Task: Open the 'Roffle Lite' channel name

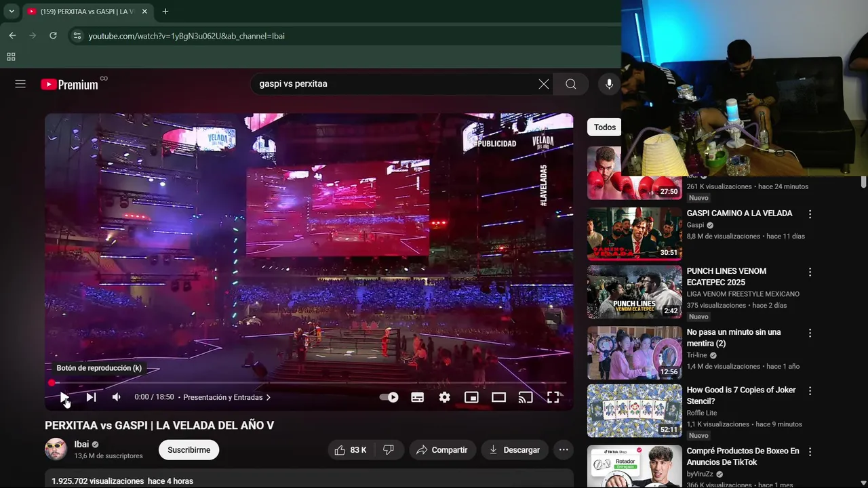Action: click(x=701, y=413)
